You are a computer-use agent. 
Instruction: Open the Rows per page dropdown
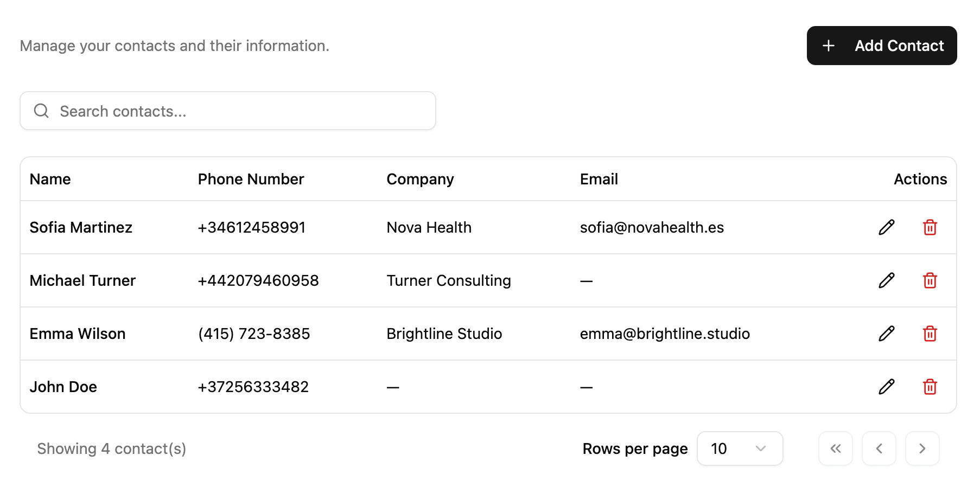point(739,448)
